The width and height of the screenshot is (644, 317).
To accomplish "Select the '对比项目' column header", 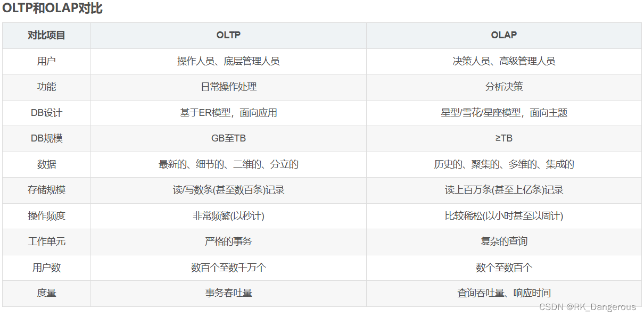I will [x=46, y=36].
